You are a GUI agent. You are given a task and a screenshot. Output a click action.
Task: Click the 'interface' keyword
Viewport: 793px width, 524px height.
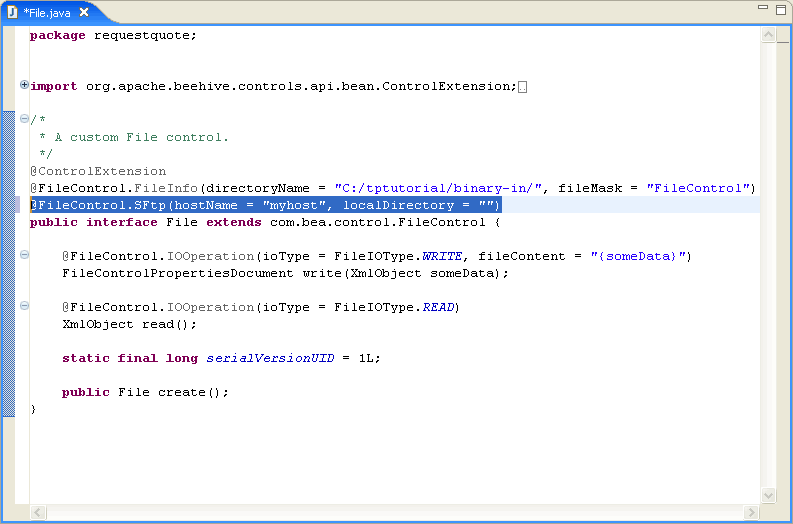click(121, 223)
